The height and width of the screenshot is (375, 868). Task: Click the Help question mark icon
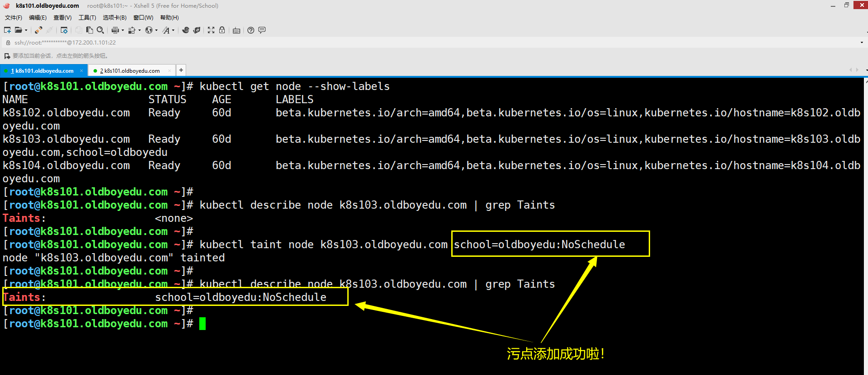click(251, 30)
